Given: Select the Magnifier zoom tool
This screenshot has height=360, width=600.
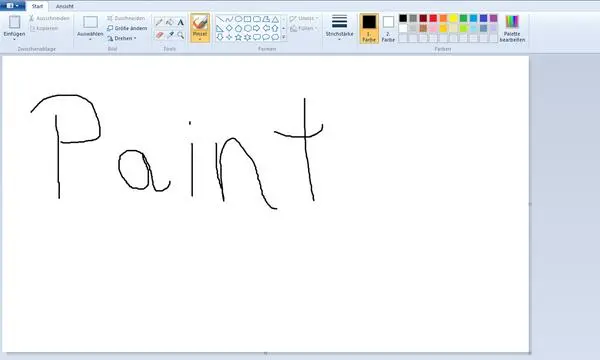Looking at the screenshot, I should [x=181, y=36].
